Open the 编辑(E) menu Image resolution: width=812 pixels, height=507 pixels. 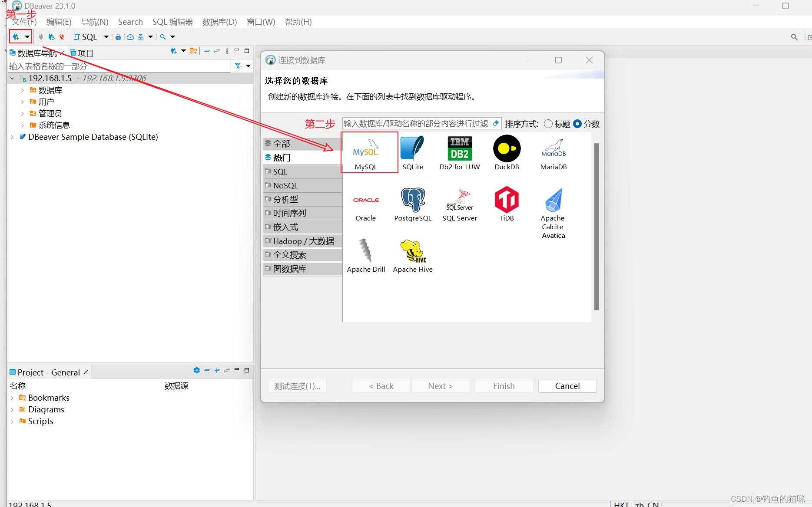click(59, 22)
